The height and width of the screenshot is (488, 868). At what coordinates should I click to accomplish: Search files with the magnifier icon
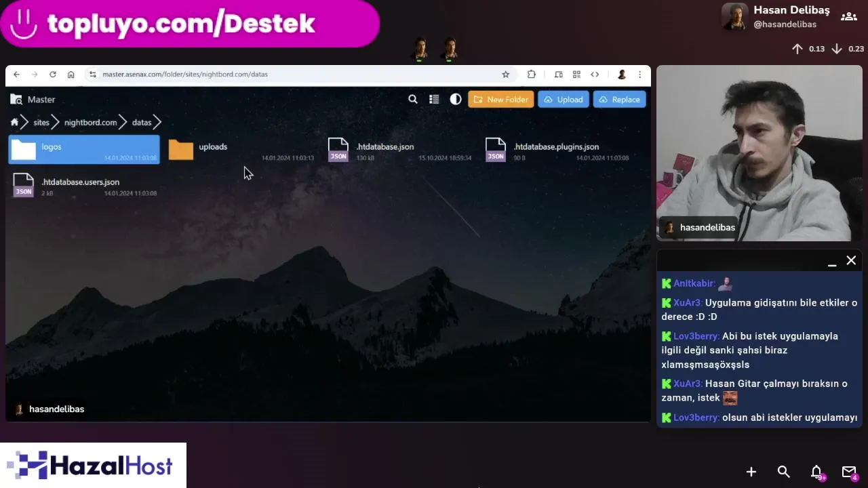click(412, 100)
